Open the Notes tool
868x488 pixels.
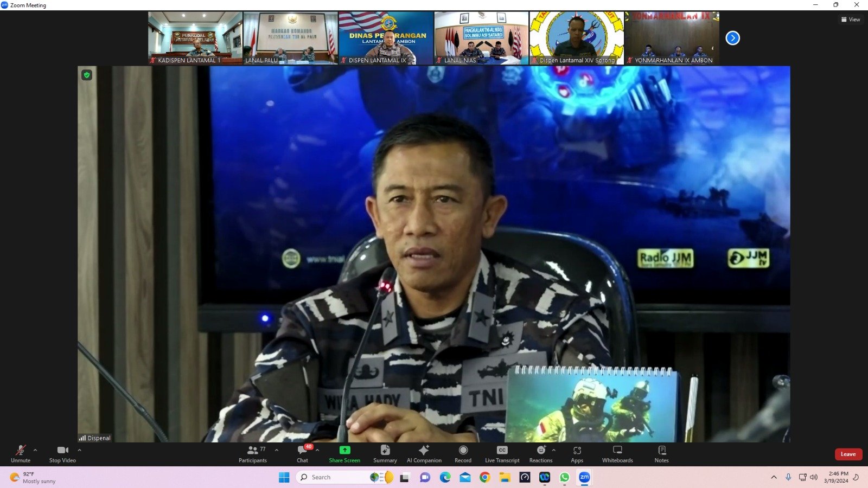click(661, 454)
